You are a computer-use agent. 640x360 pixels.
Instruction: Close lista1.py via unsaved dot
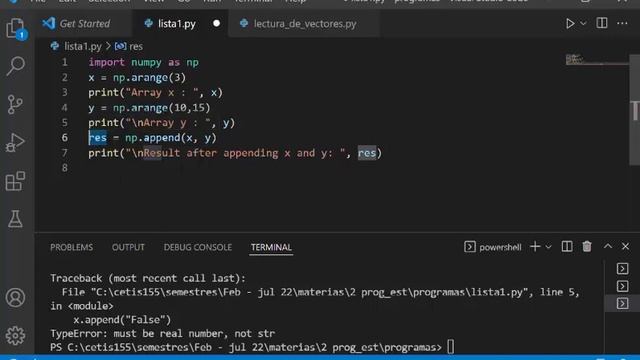click(216, 24)
